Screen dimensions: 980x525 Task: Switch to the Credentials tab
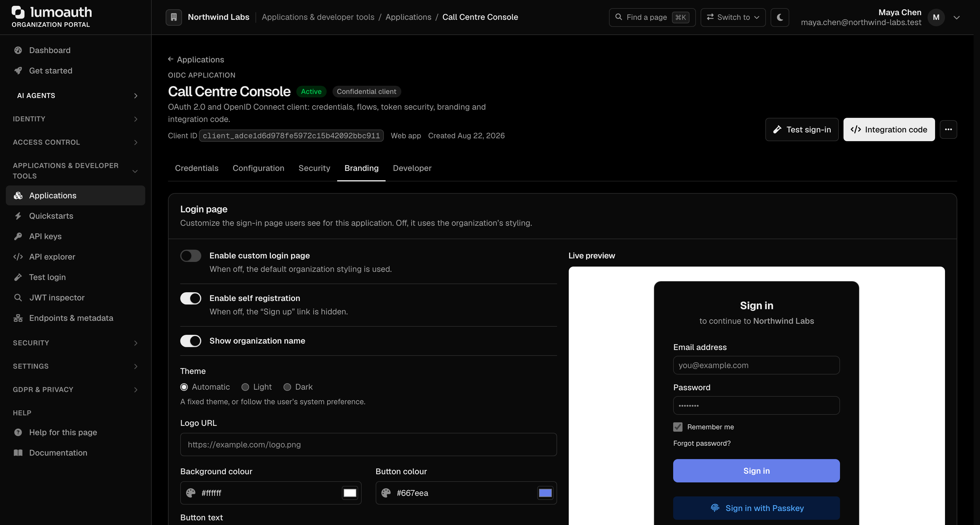[x=197, y=168]
